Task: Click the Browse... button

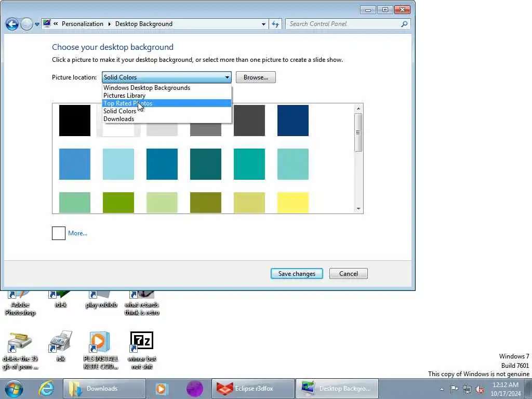Action: (256, 77)
